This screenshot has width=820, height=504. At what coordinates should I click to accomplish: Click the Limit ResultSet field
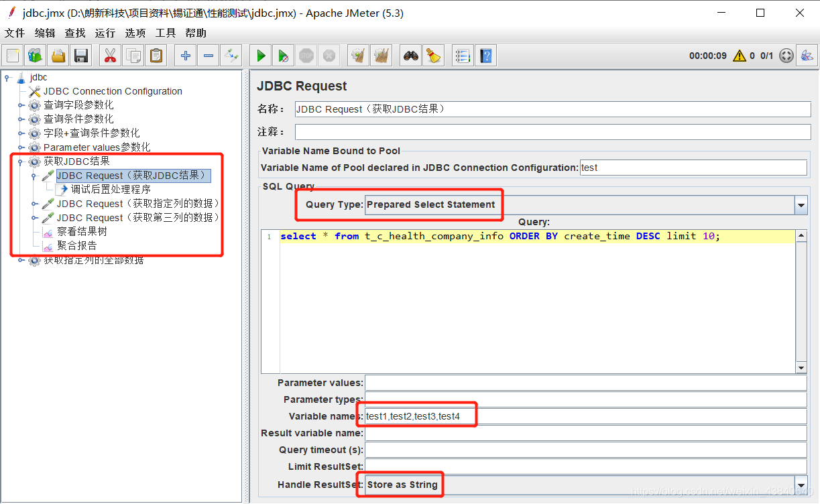point(586,466)
